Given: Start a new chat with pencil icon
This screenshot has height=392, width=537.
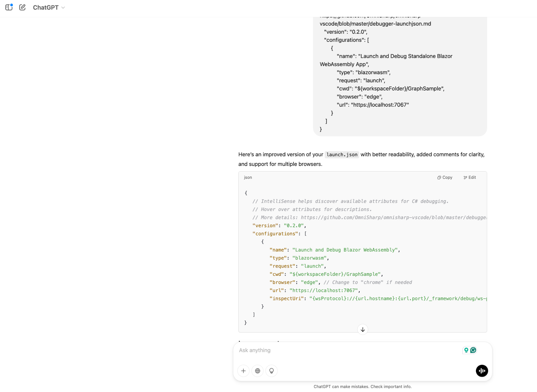Looking at the screenshot, I should click(22, 7).
